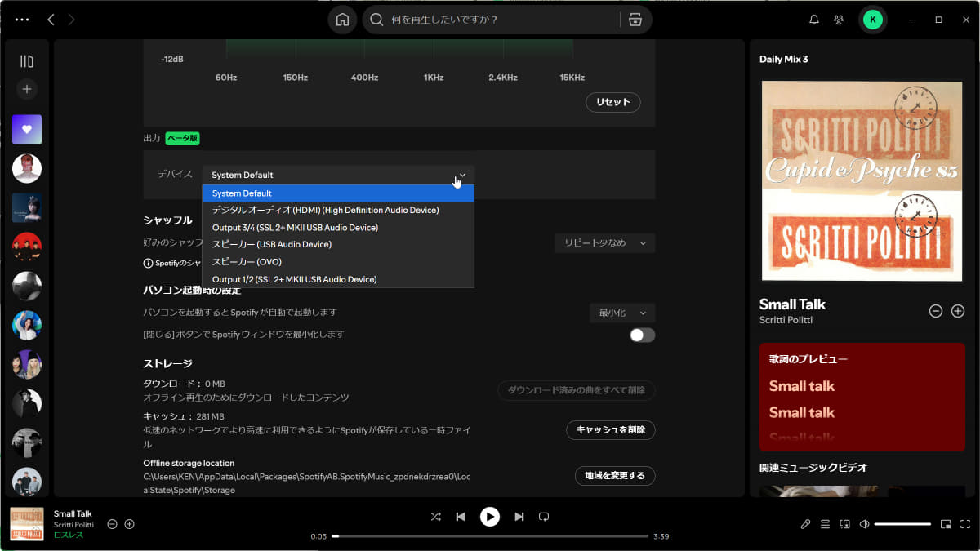Viewport: 980px width, 551px height.
Task: Open the K profile avatar menu
Action: 873,20
